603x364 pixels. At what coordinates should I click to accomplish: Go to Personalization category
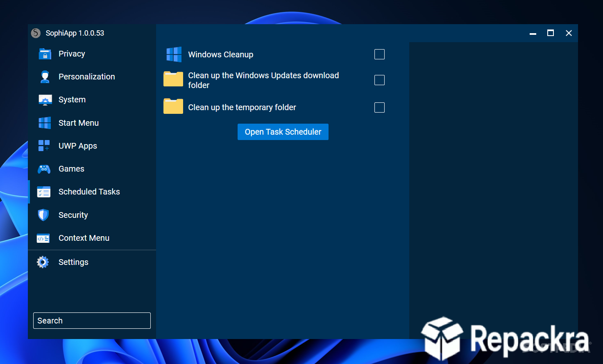tap(92, 77)
